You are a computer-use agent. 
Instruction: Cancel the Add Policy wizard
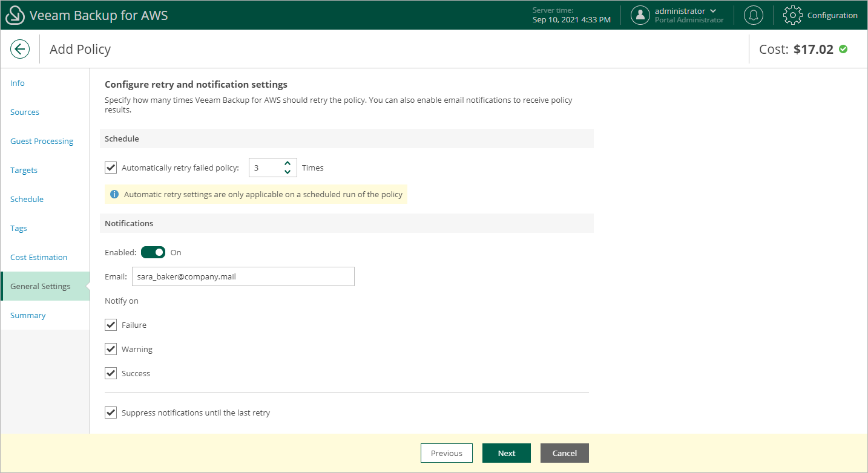tap(565, 453)
